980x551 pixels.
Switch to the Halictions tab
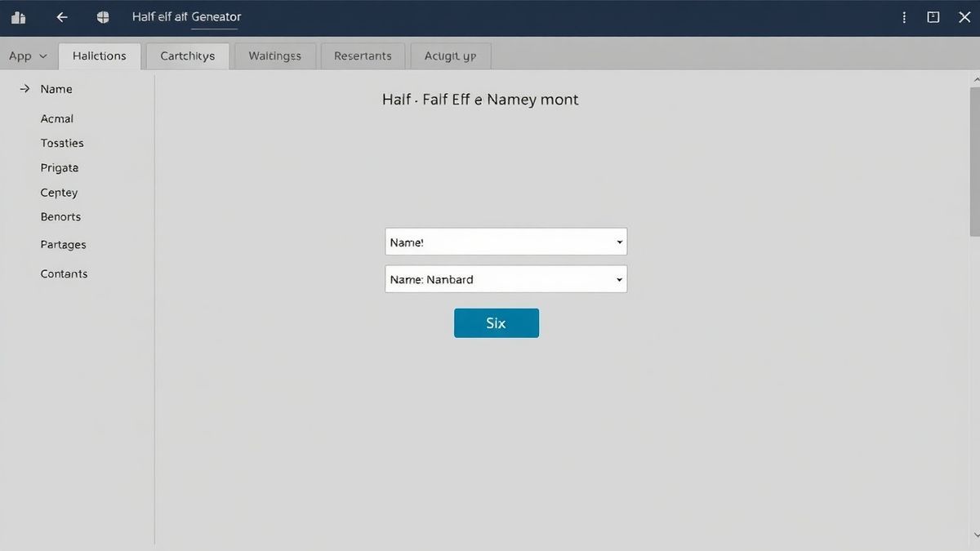pos(100,56)
